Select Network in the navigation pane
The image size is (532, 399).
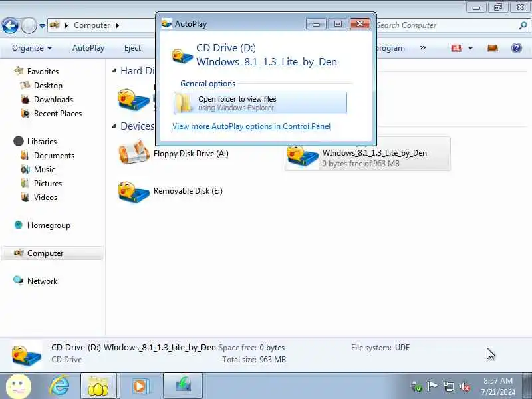pos(42,281)
